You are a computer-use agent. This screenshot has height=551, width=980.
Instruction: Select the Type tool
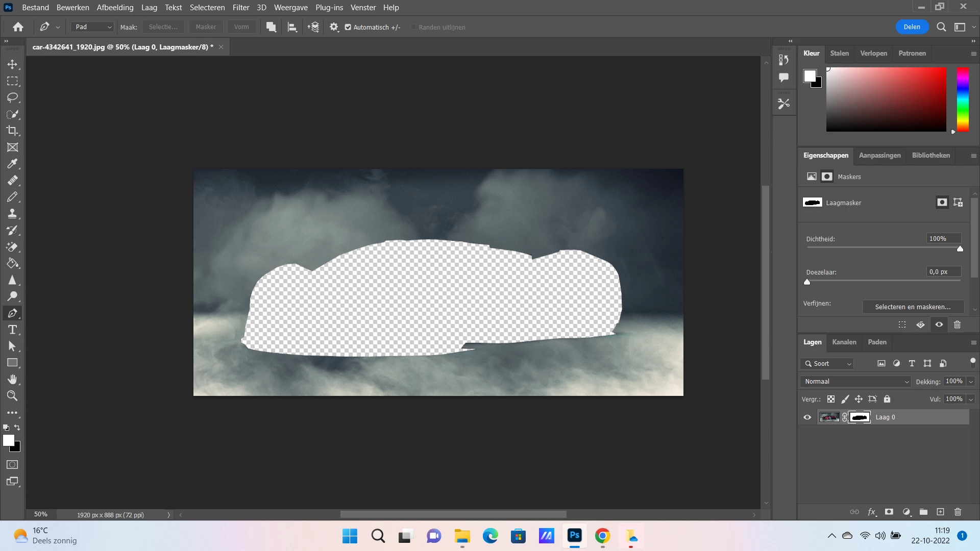12,330
